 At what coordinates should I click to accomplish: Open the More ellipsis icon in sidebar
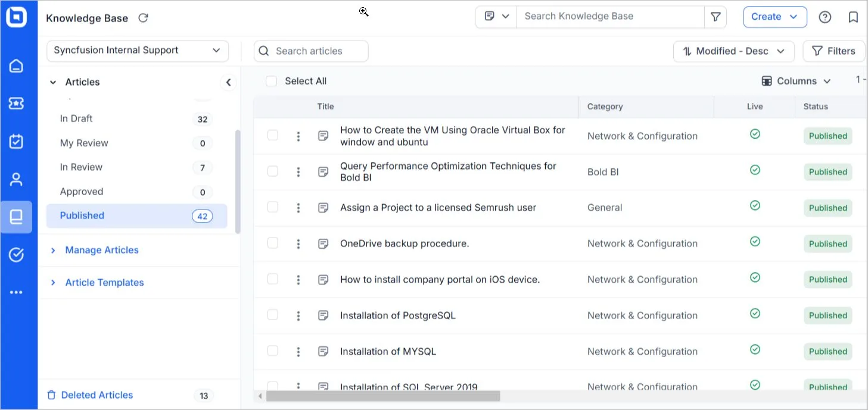click(x=16, y=292)
